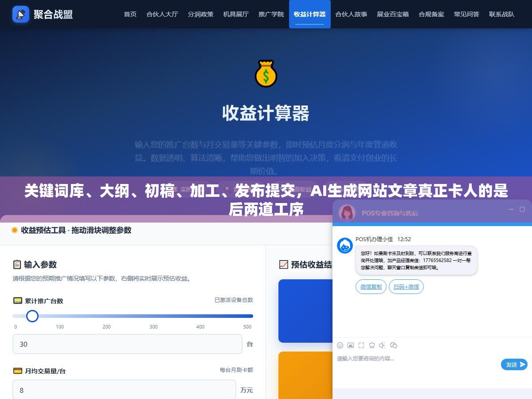This screenshot has height=399, width=532.
Task: Take a screenshot via chat toolbar icon
Action: tap(361, 345)
